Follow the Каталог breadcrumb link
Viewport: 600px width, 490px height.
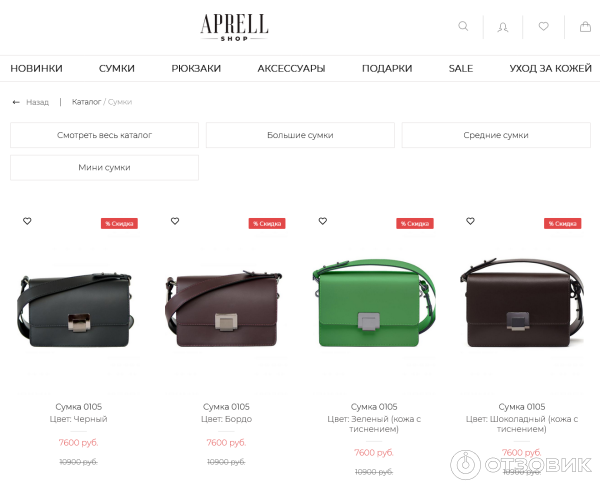pos(86,102)
